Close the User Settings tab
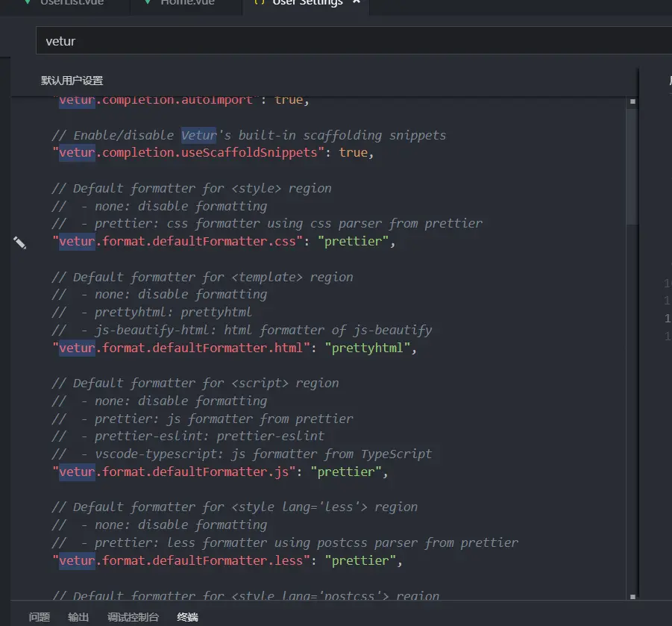This screenshot has width=672, height=626. 357,2
